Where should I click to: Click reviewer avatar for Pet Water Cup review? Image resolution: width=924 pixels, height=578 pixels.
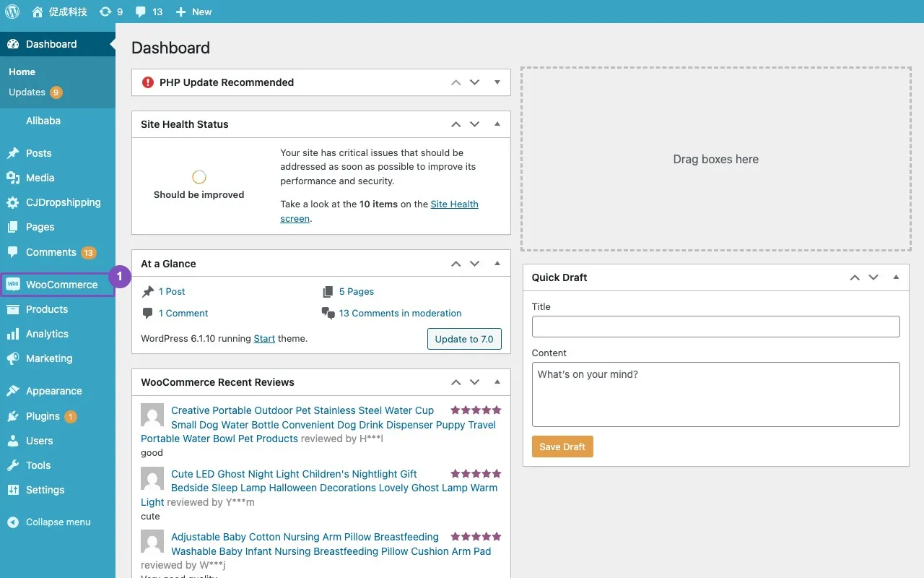coord(152,415)
